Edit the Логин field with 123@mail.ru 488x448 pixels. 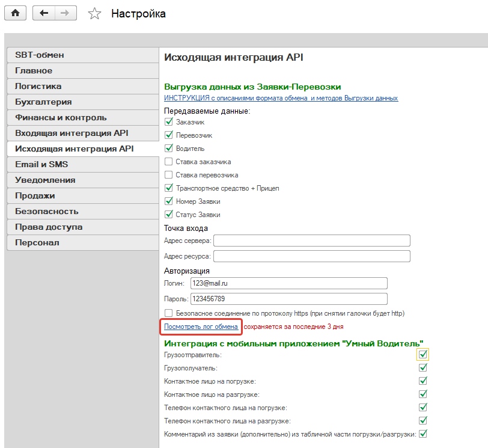289,283
